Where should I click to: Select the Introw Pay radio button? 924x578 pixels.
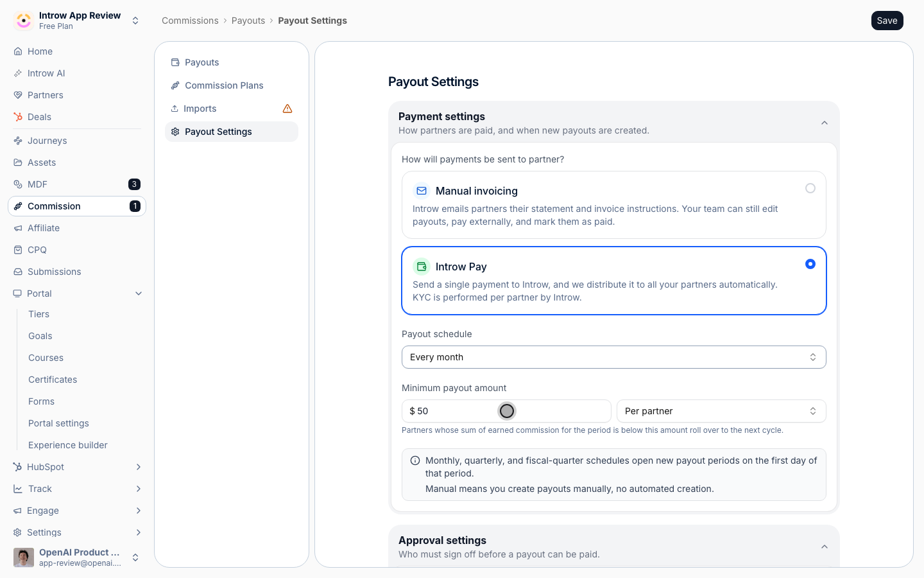[x=810, y=264]
